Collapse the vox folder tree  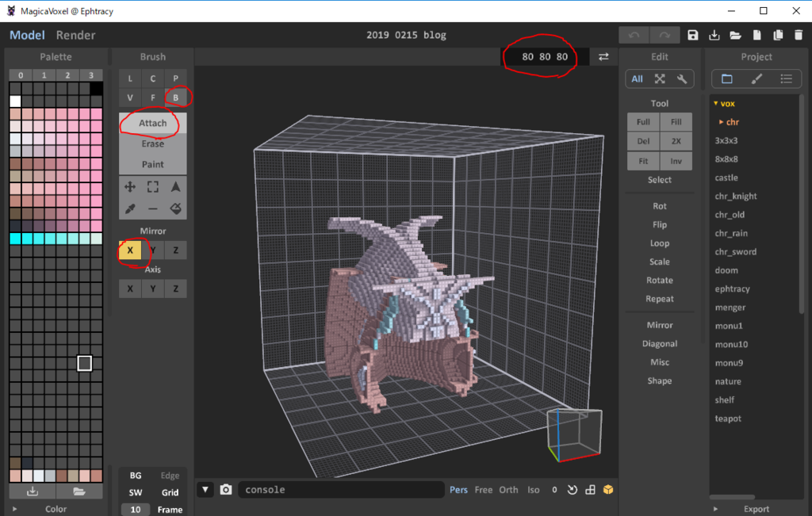716,104
